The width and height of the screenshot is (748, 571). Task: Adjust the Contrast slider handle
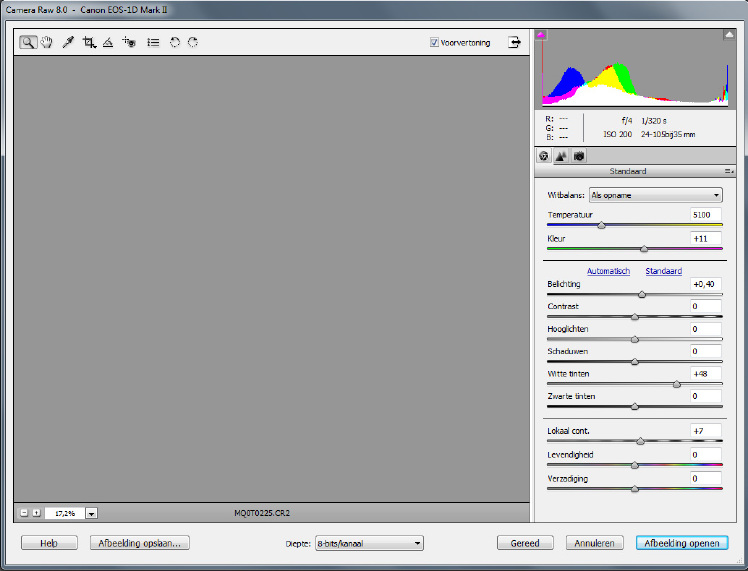point(635,317)
